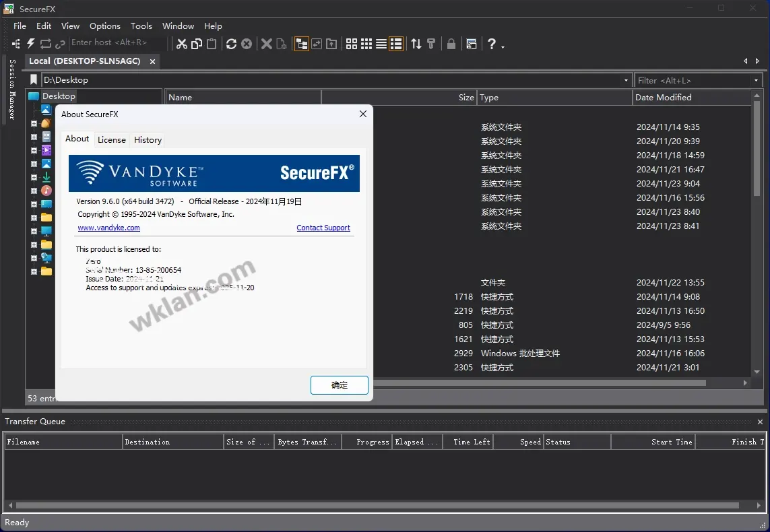Click the 确定 button in About dialog
The width and height of the screenshot is (770, 532).
click(x=340, y=385)
